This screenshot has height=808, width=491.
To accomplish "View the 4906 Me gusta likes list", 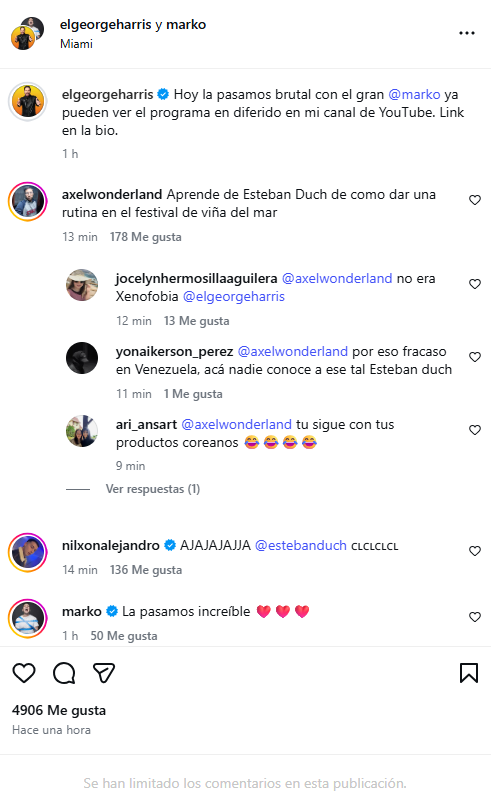I will (x=59, y=711).
